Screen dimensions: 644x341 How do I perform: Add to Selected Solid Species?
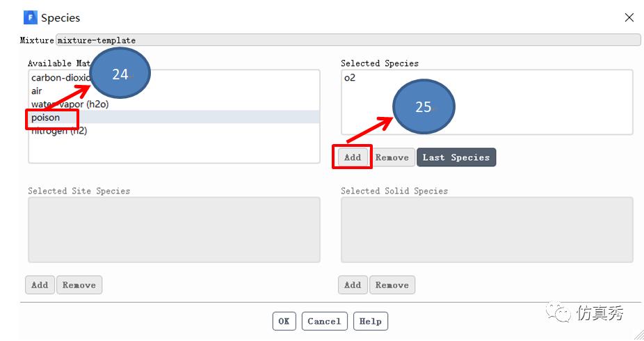tap(353, 285)
